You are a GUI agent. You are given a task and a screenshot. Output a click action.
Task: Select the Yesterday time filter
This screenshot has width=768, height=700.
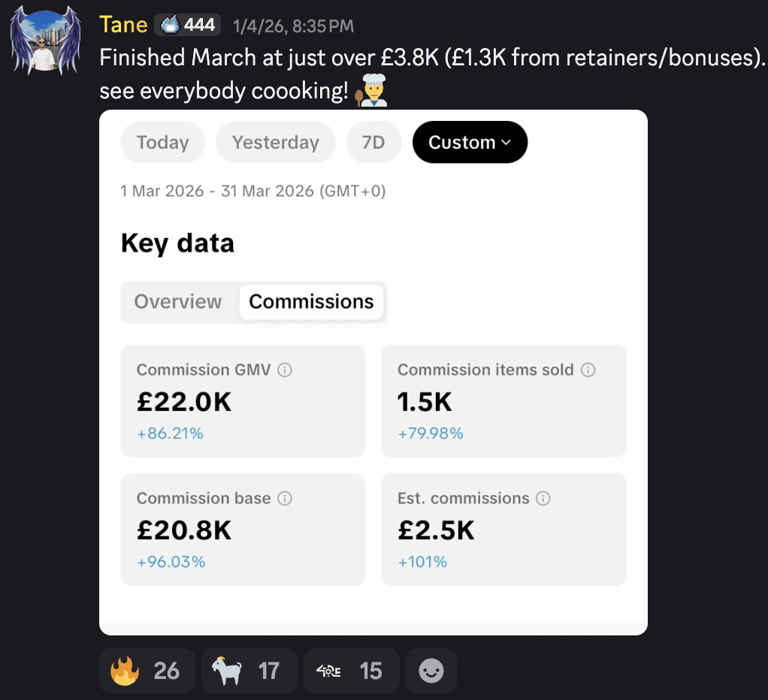pos(275,142)
